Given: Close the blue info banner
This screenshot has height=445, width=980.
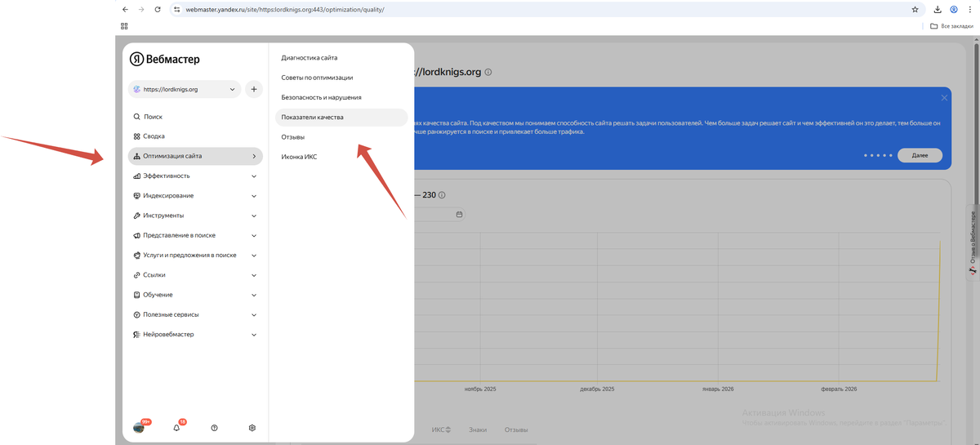Looking at the screenshot, I should [x=944, y=98].
